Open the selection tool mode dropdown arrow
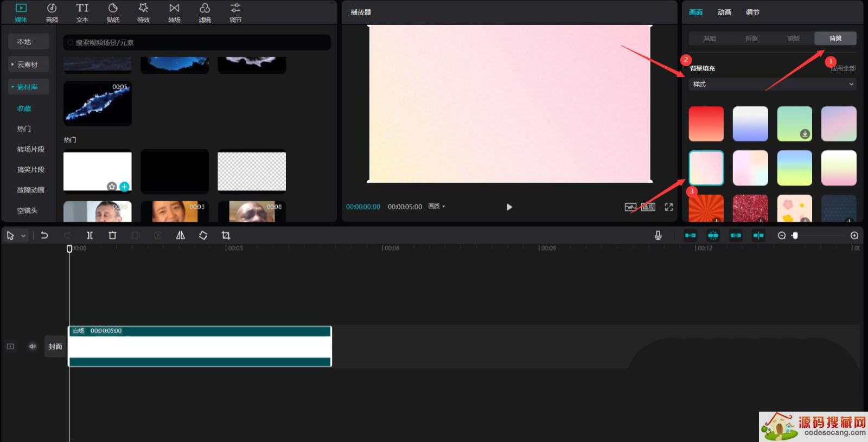This screenshot has height=442, width=868. click(x=23, y=236)
